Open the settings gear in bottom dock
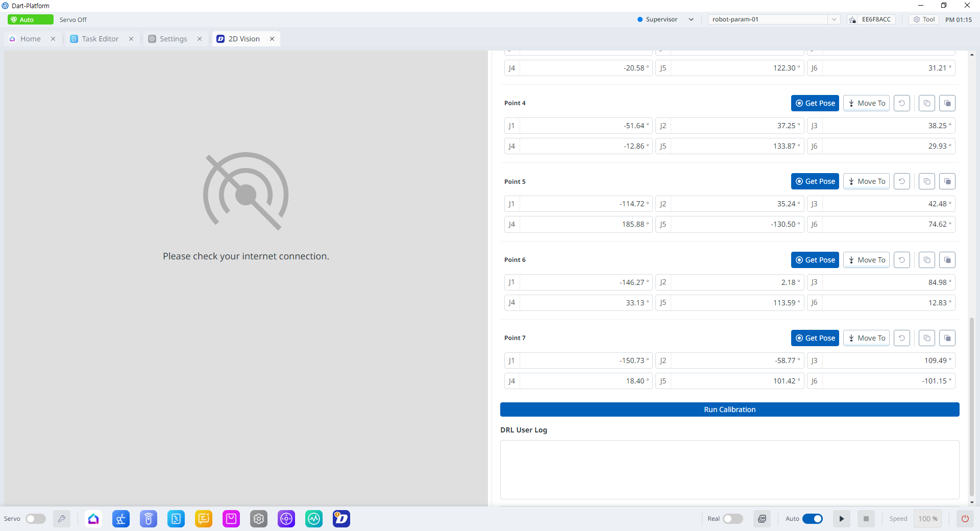The image size is (980, 531). 259,519
